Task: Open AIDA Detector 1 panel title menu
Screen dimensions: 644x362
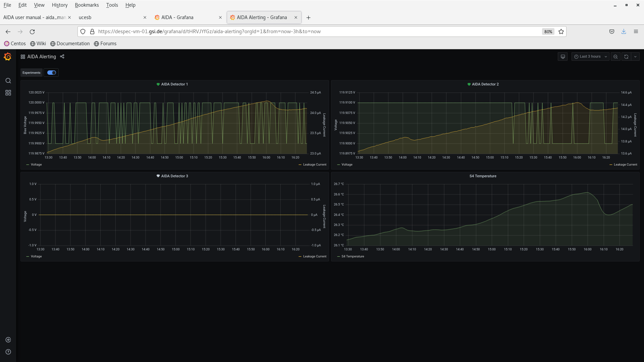Action: click(174, 84)
